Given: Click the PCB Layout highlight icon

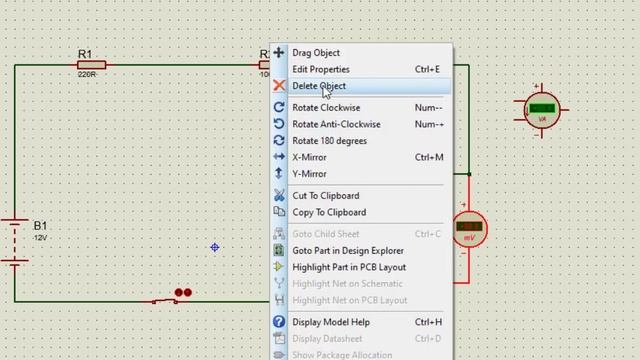Looking at the screenshot, I should coord(278,267).
